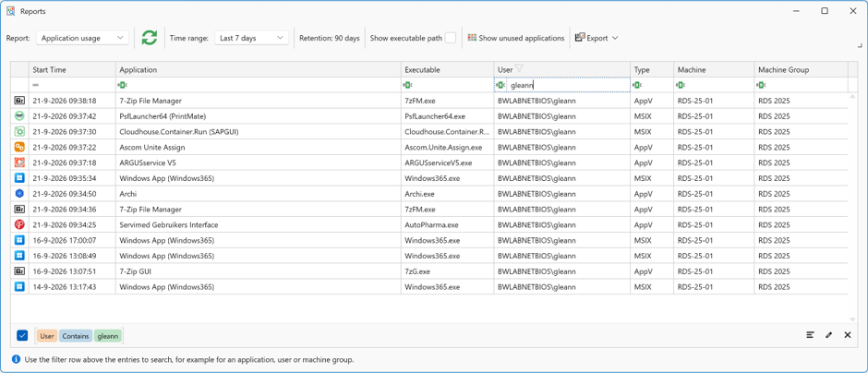Click the Archi row's blue icon
This screenshot has height=373, width=868.
(x=19, y=194)
